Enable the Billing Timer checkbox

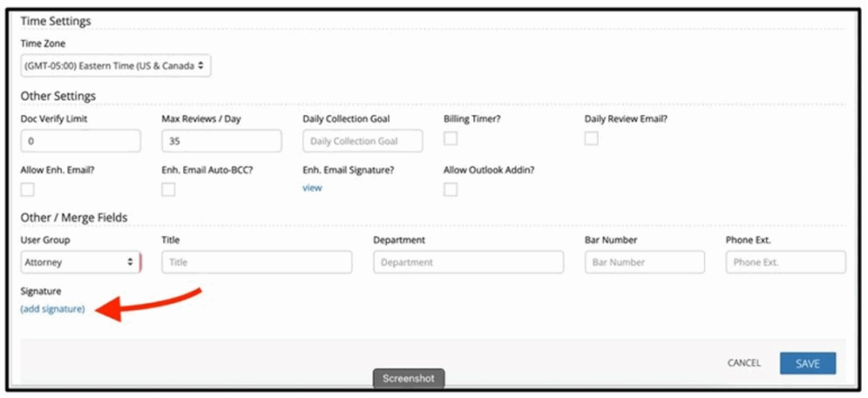coord(451,138)
